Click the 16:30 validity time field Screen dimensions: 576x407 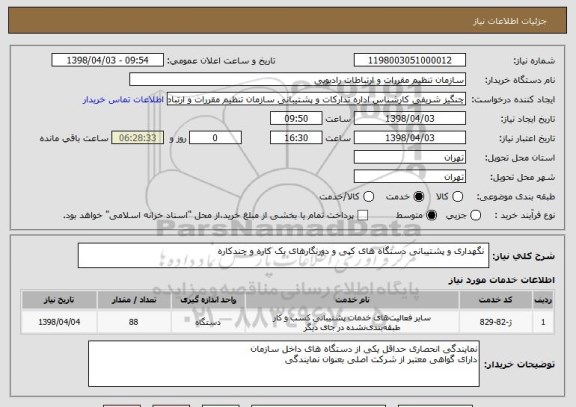coord(296,138)
